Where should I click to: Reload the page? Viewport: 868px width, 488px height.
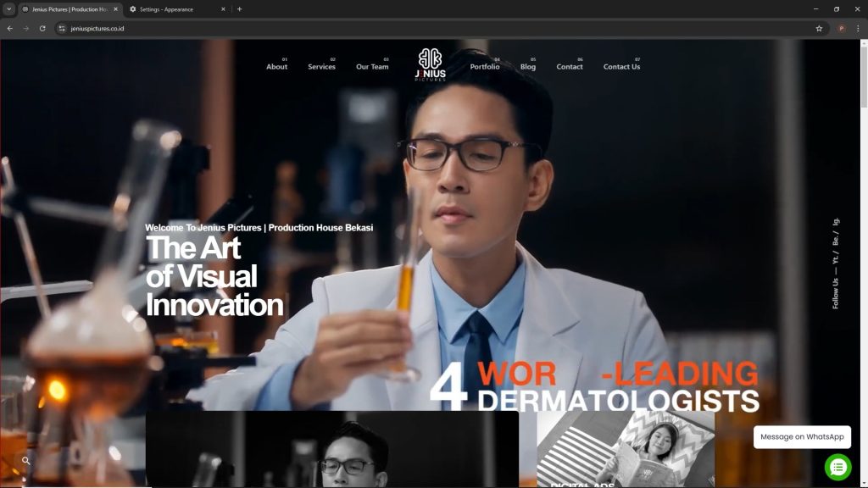click(42, 28)
